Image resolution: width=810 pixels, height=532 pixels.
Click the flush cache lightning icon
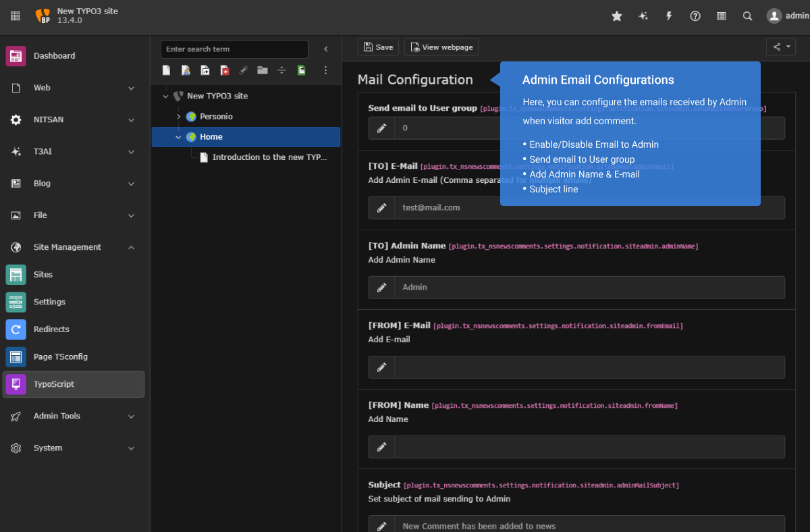(x=669, y=16)
